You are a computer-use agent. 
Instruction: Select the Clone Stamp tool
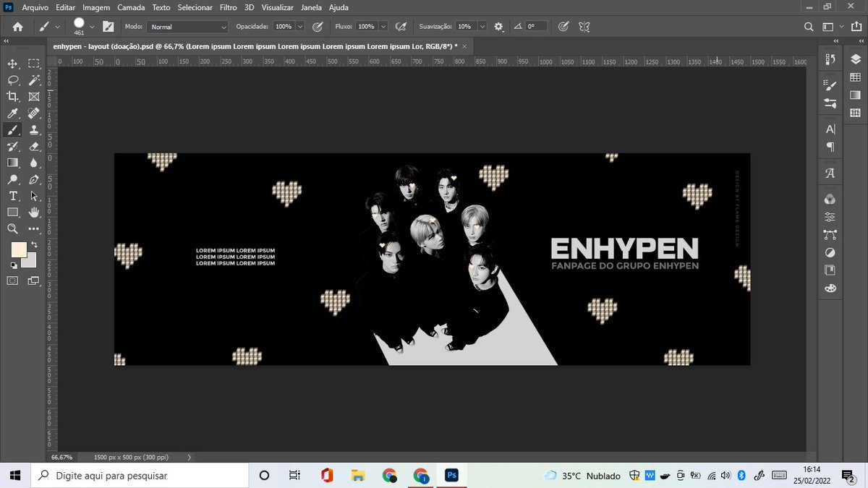pyautogui.click(x=33, y=130)
